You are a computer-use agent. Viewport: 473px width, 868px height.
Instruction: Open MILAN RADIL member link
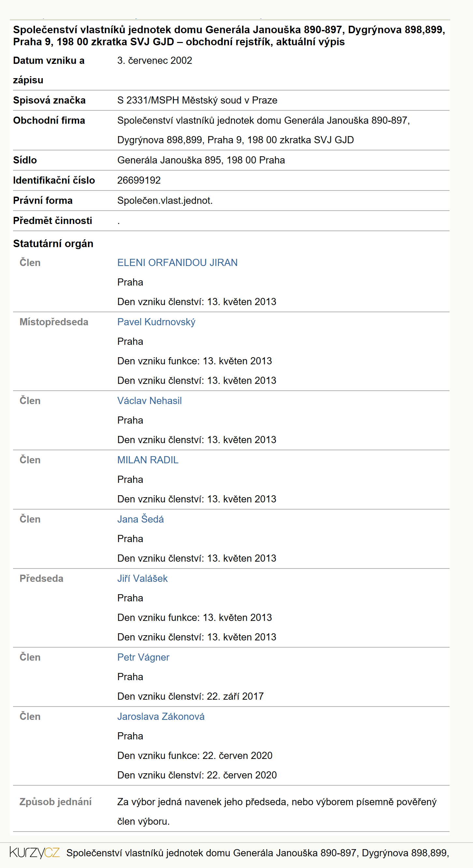coord(148,460)
